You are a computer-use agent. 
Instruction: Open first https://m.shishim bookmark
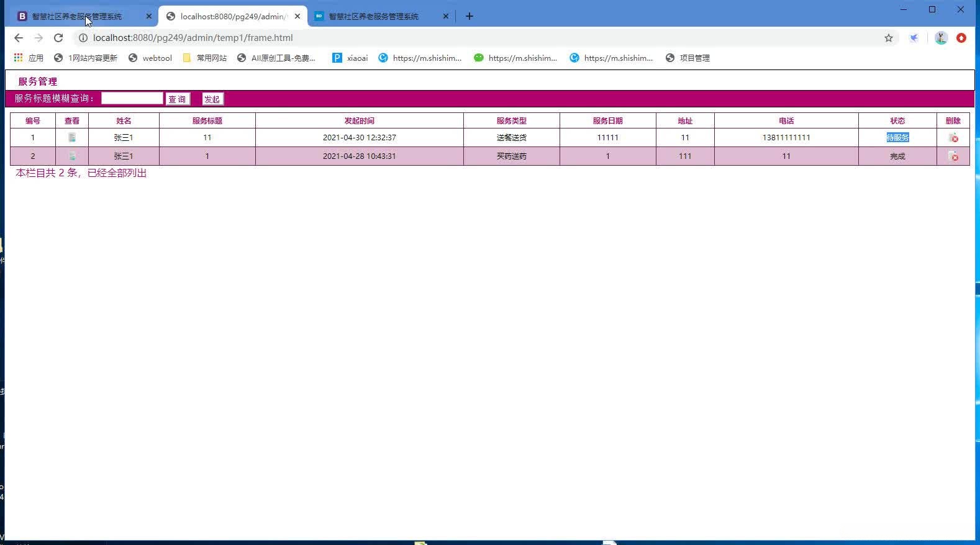click(x=420, y=58)
